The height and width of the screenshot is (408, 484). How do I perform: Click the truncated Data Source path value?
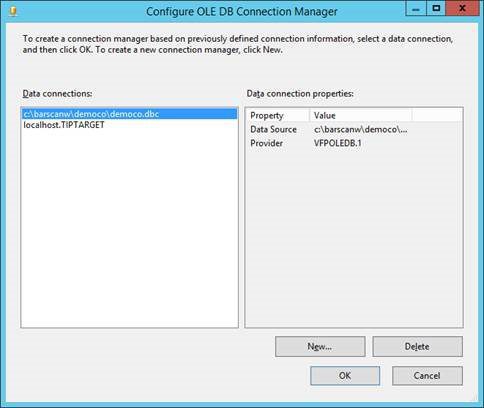pyautogui.click(x=360, y=129)
